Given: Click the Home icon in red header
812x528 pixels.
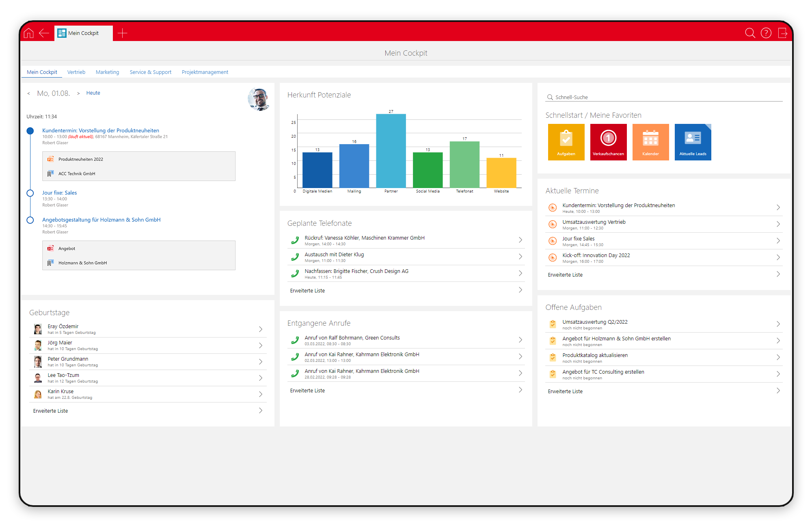Looking at the screenshot, I should (x=29, y=33).
